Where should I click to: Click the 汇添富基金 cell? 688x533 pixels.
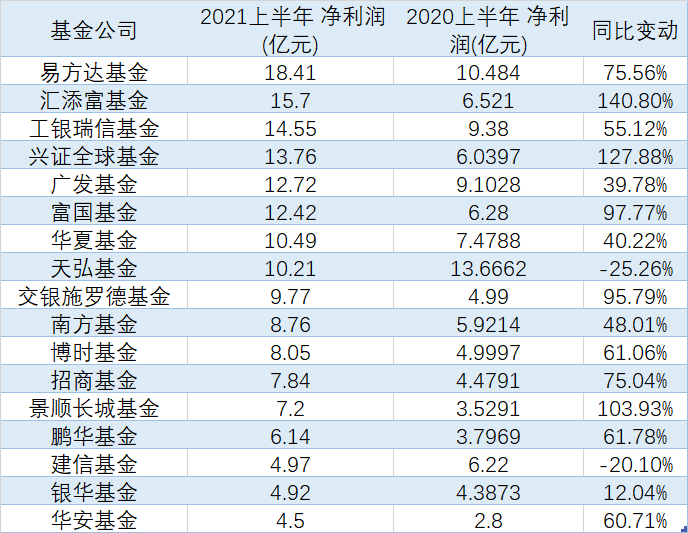94,99
